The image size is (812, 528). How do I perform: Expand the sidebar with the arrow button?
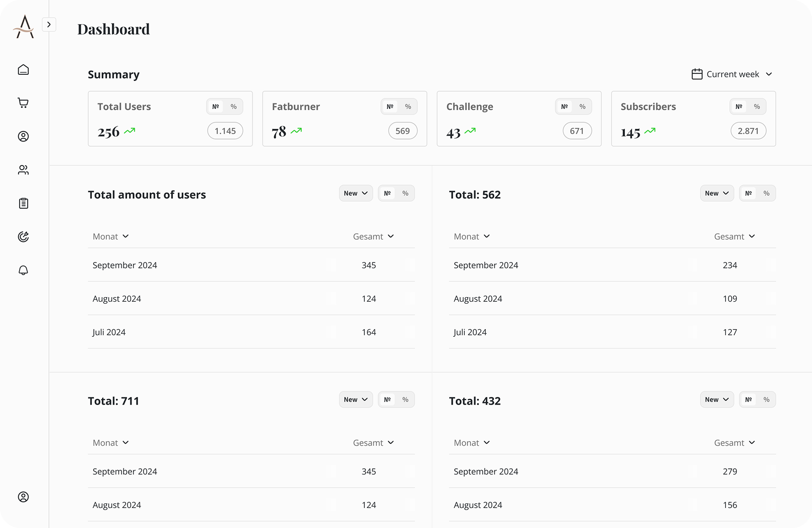(x=49, y=25)
